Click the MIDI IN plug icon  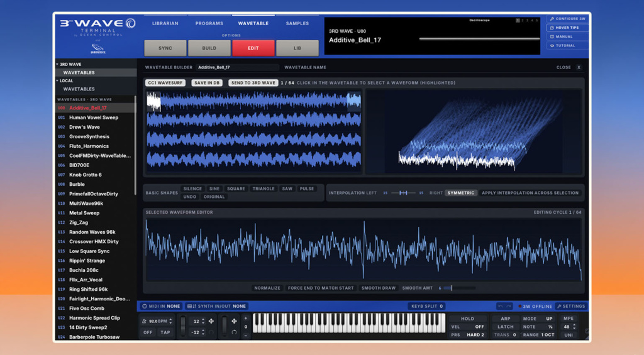(144, 306)
